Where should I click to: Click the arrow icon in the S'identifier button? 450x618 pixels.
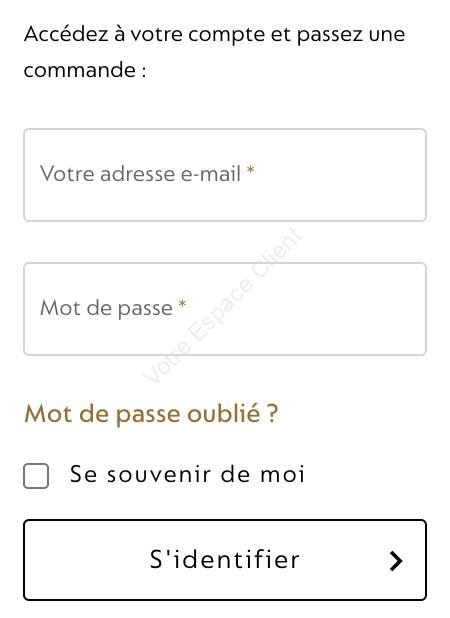tap(396, 560)
